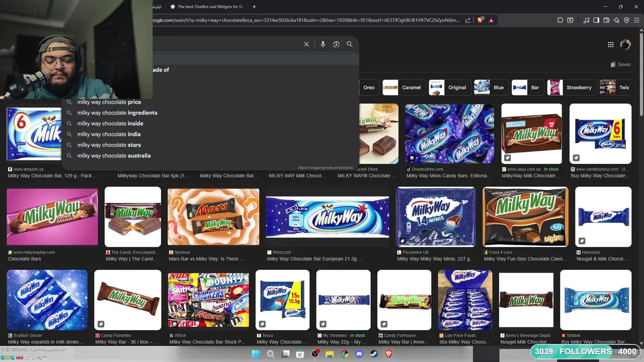Start voice search with the microphone icon

(323, 44)
